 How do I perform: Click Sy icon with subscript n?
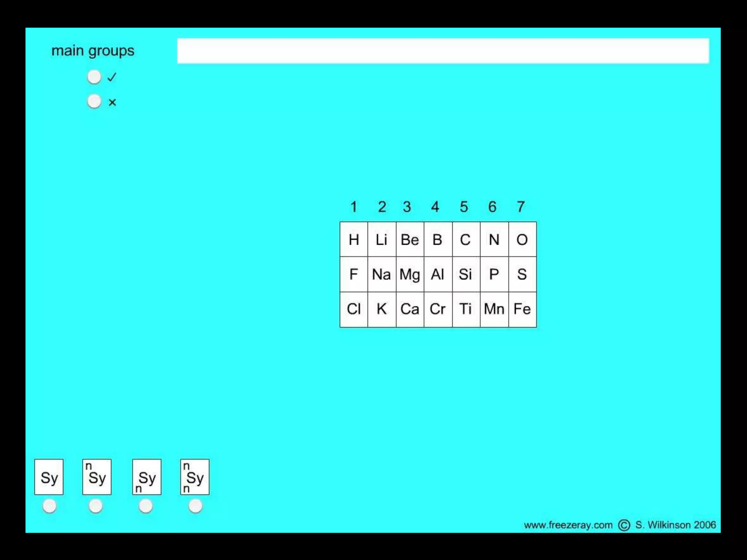click(x=147, y=477)
